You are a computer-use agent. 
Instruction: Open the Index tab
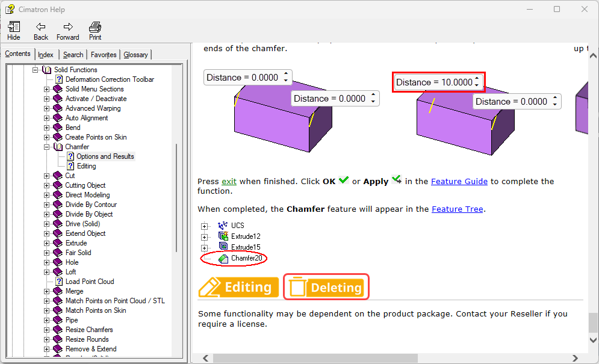pyautogui.click(x=46, y=55)
